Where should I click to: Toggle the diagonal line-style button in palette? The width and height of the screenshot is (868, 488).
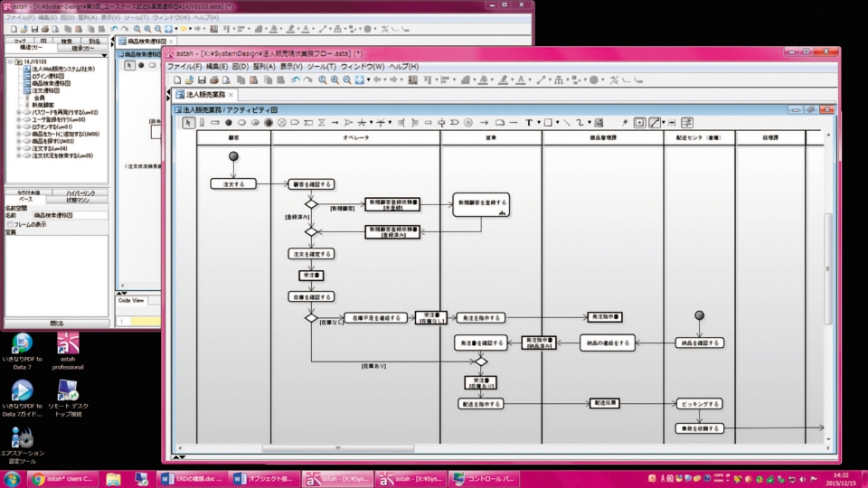coord(655,123)
